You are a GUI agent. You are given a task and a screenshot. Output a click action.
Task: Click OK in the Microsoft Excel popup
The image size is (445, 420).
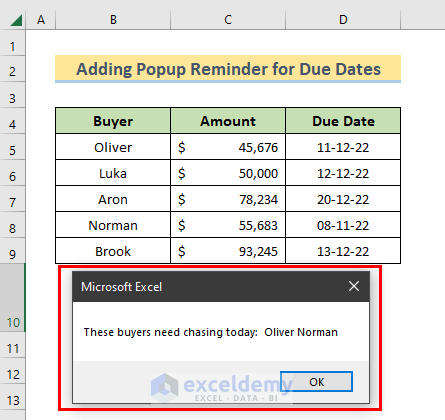click(x=316, y=381)
